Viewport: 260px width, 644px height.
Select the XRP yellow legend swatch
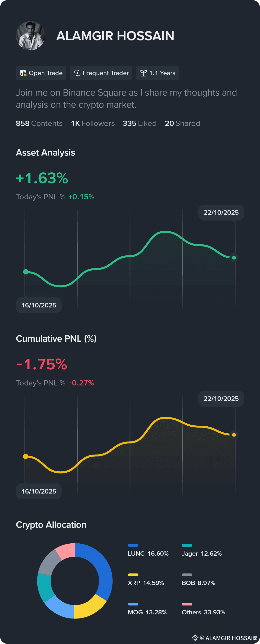pos(133,575)
